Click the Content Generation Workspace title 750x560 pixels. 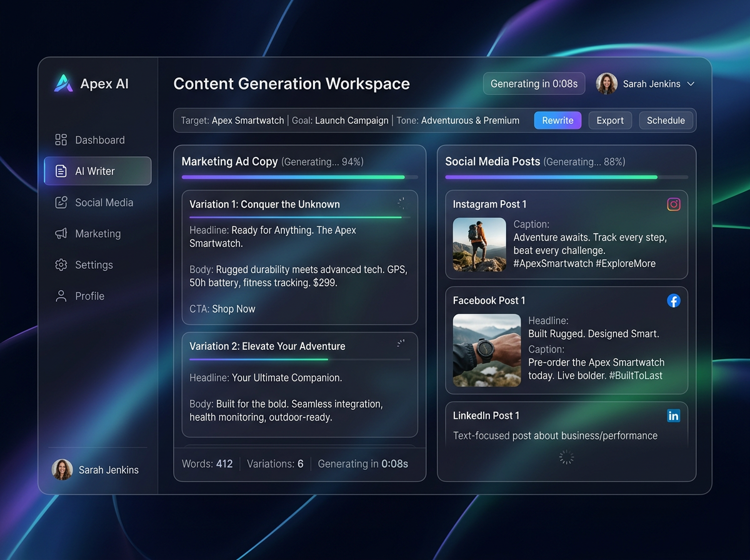291,84
